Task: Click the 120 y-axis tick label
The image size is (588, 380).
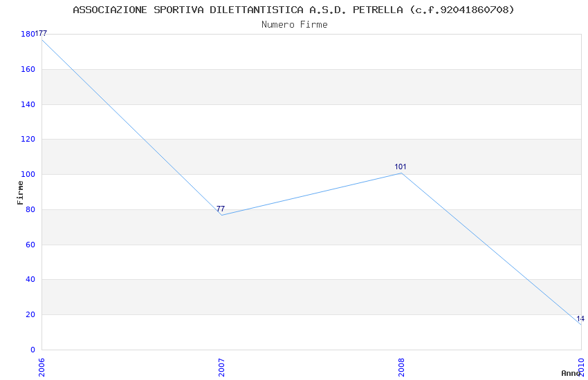Action: [x=28, y=140]
